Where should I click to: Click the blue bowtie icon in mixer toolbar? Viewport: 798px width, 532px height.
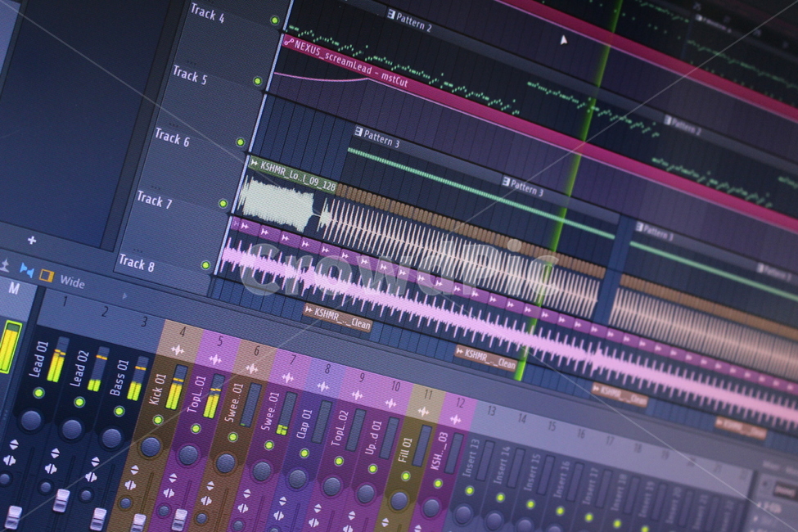[26, 270]
